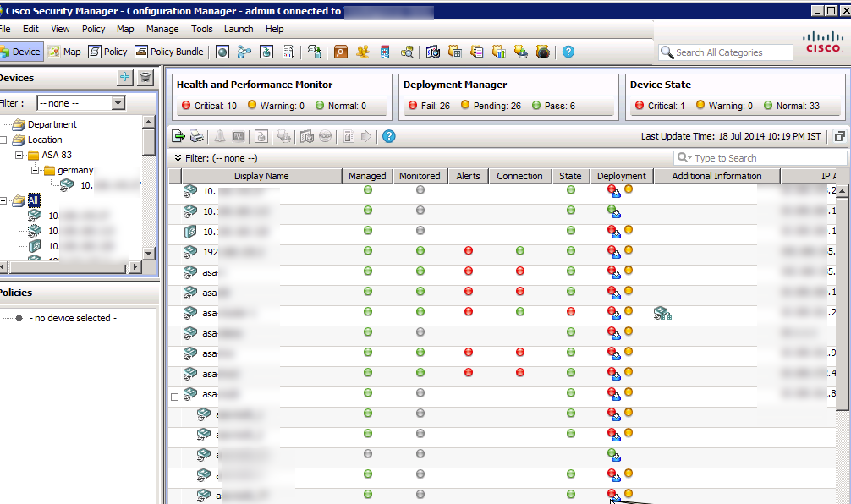Click the export icon in device list toolbar
851x504 pixels.
[x=178, y=136]
